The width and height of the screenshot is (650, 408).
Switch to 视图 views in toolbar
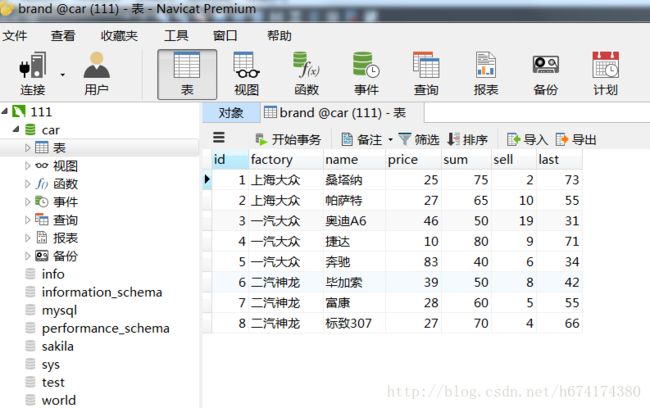pyautogui.click(x=247, y=74)
